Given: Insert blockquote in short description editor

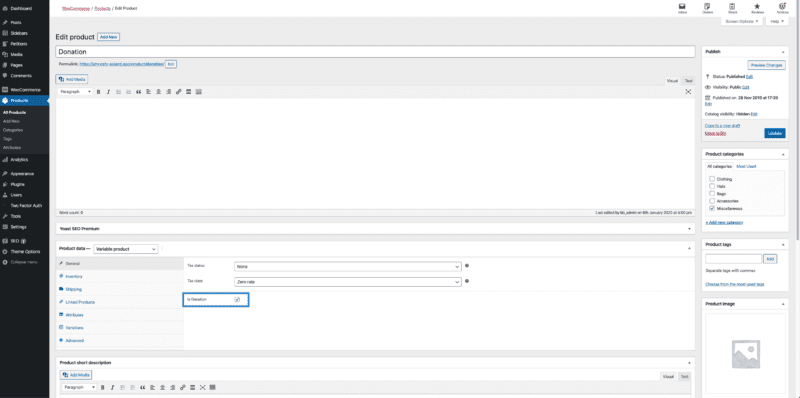Looking at the screenshot, I should (142, 388).
